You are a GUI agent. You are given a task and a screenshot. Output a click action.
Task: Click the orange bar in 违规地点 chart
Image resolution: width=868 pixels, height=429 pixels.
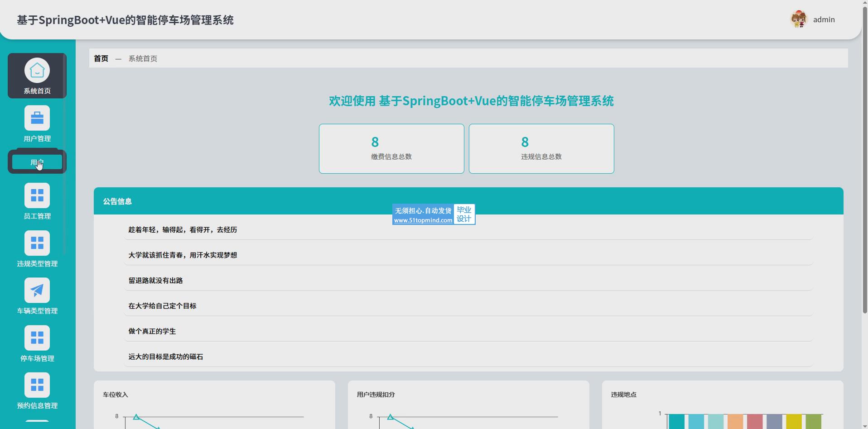pyautogui.click(x=735, y=422)
